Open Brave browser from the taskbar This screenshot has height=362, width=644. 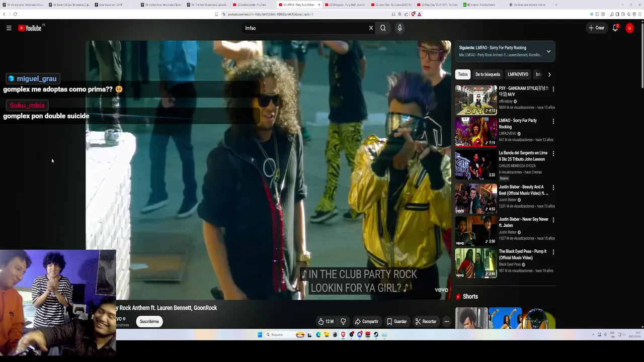coord(343,335)
